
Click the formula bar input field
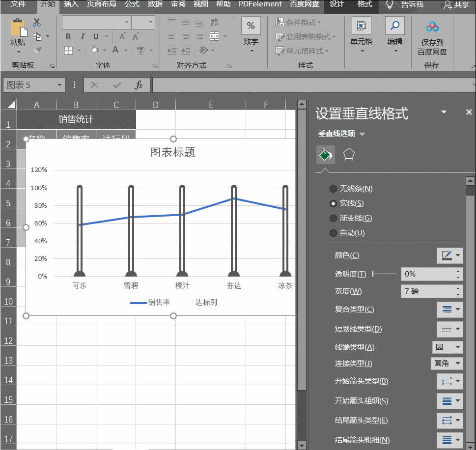313,85
